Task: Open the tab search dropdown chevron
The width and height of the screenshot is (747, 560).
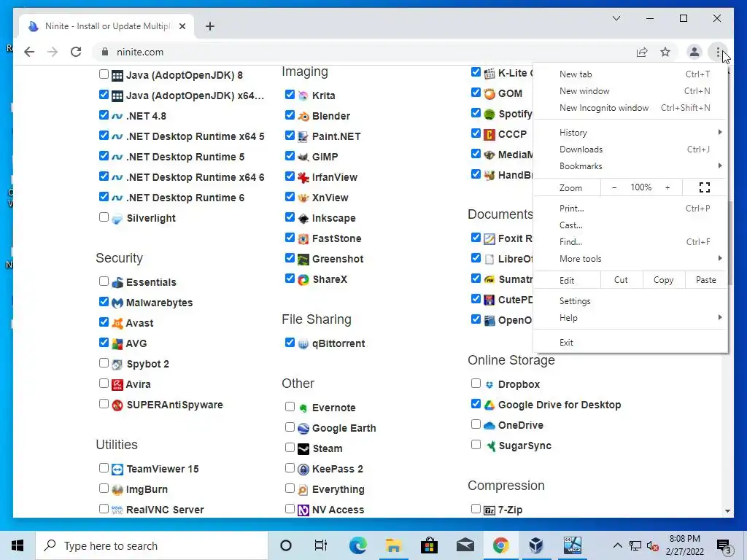Action: [x=616, y=18]
